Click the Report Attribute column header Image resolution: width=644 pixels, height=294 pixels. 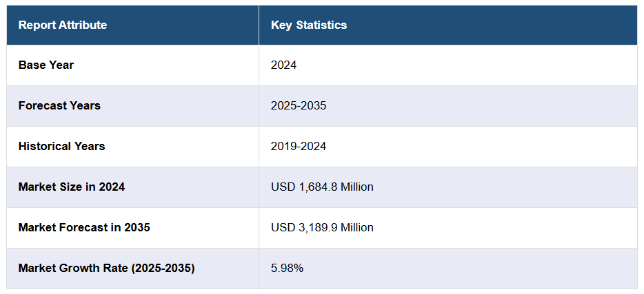63,25
